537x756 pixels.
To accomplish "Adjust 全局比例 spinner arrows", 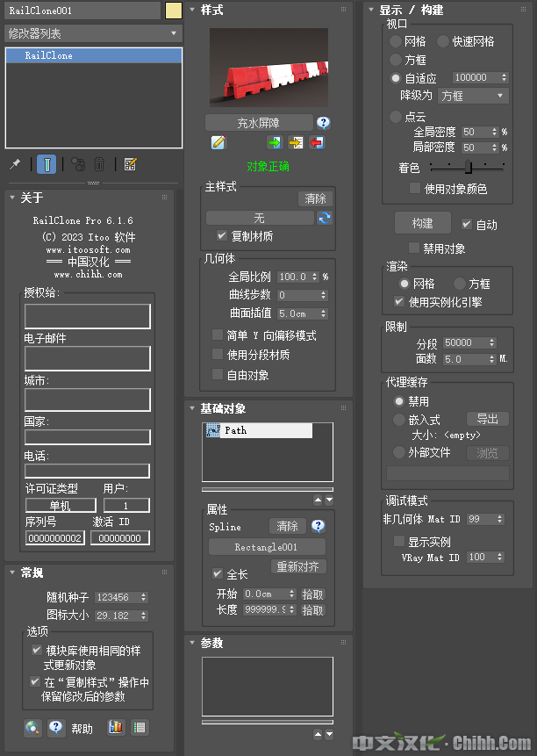I will [x=314, y=277].
